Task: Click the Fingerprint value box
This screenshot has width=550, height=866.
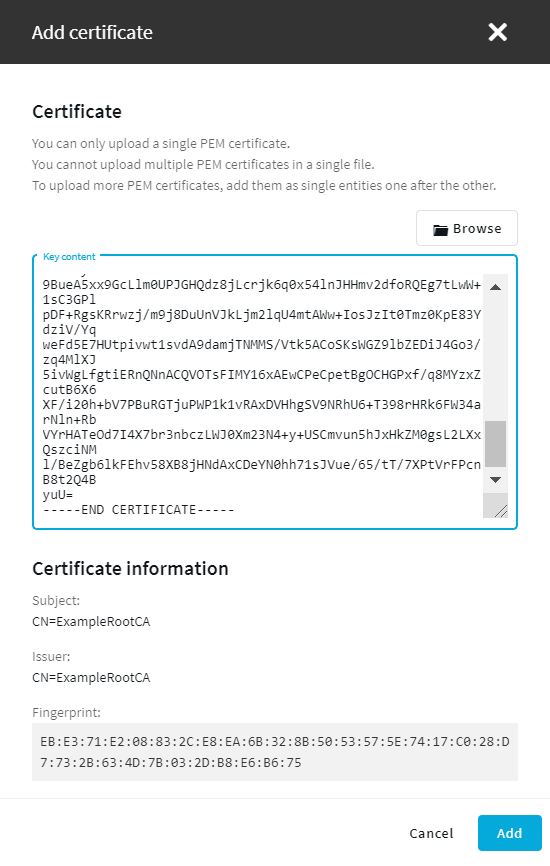Action: [x=275, y=752]
